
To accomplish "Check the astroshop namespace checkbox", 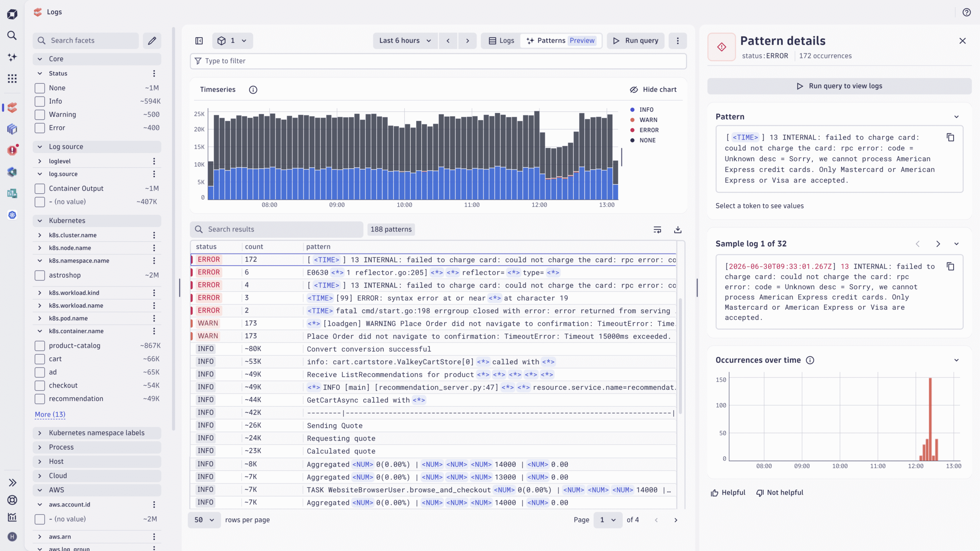I will 40,275.
